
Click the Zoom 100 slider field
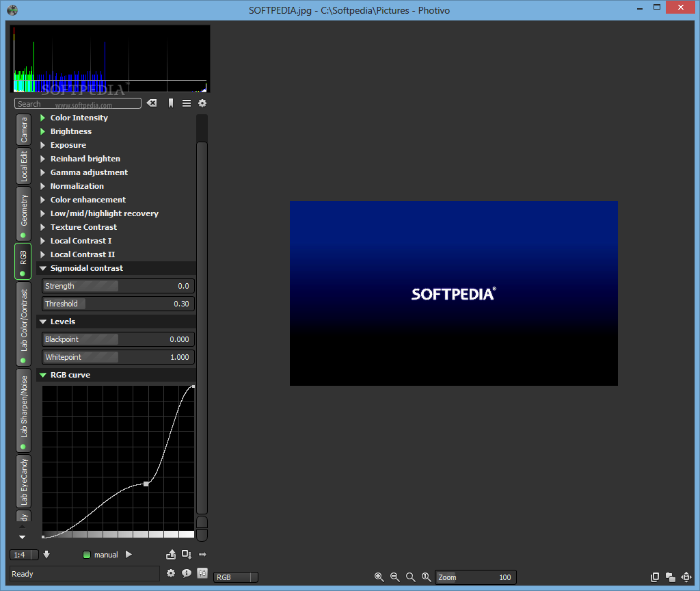476,577
